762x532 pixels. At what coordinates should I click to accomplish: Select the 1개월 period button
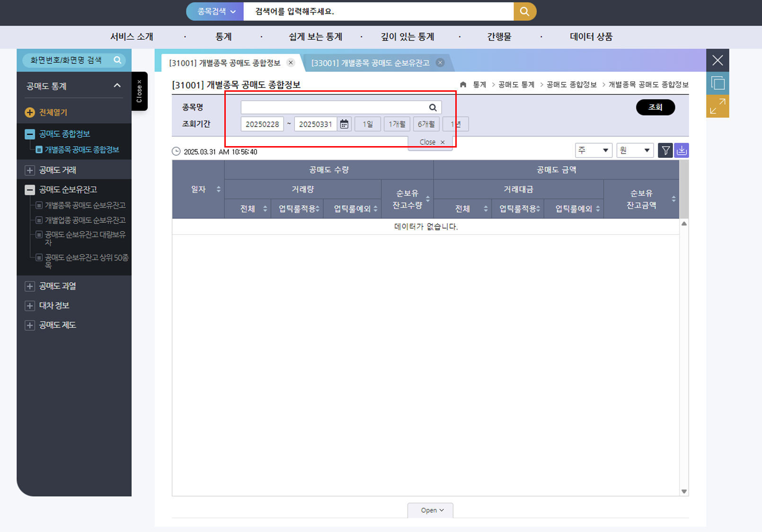coord(397,124)
